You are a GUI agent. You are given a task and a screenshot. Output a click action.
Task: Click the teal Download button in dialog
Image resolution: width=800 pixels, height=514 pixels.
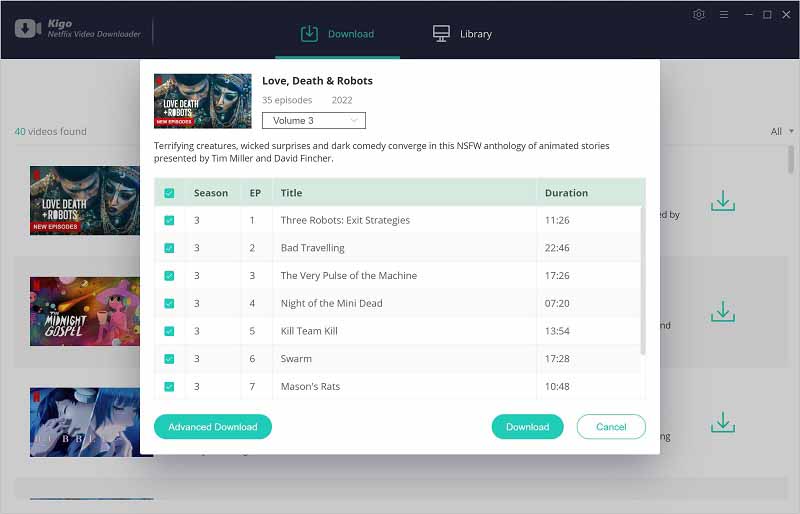pyautogui.click(x=528, y=427)
